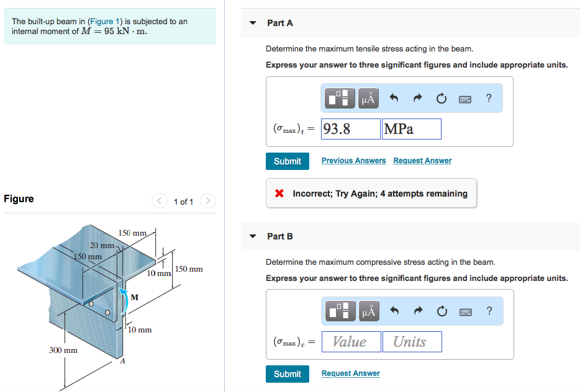Submit the Part B answer
The image size is (580, 392).
pos(287,373)
